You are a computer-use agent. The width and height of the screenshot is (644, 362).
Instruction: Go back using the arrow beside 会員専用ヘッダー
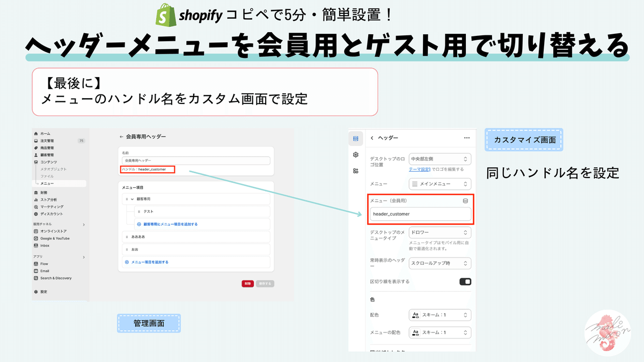pyautogui.click(x=121, y=137)
